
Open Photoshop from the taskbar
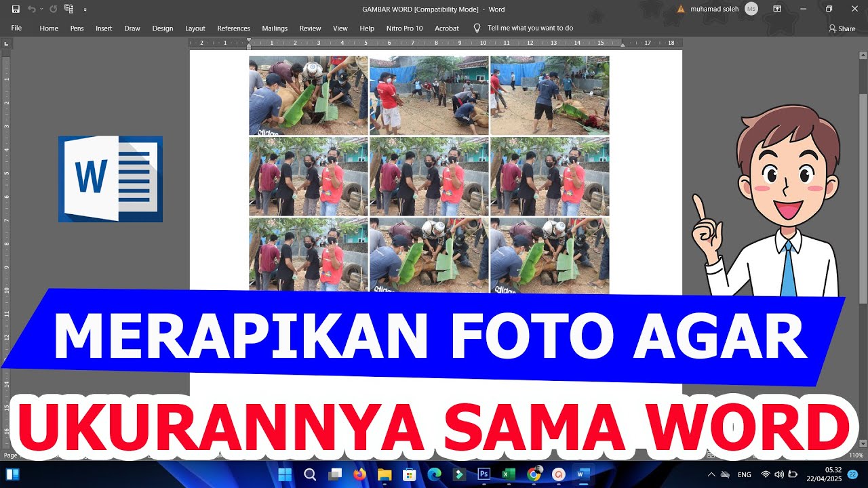(484, 474)
